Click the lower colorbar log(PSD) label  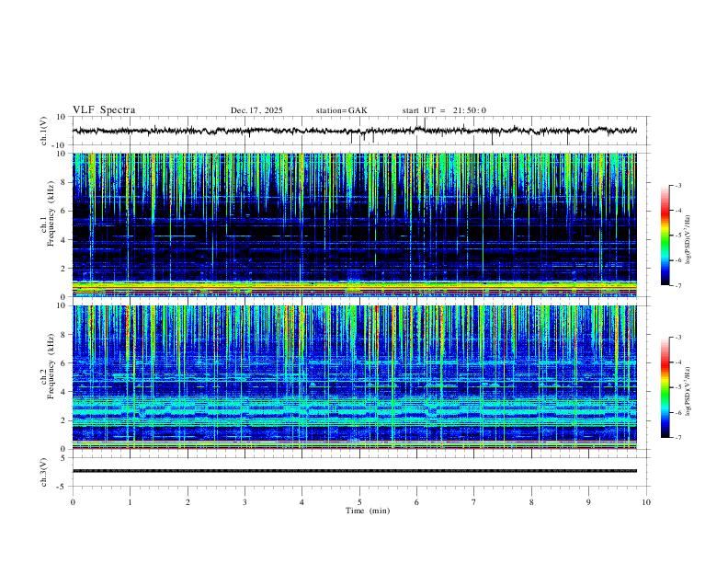688,391
